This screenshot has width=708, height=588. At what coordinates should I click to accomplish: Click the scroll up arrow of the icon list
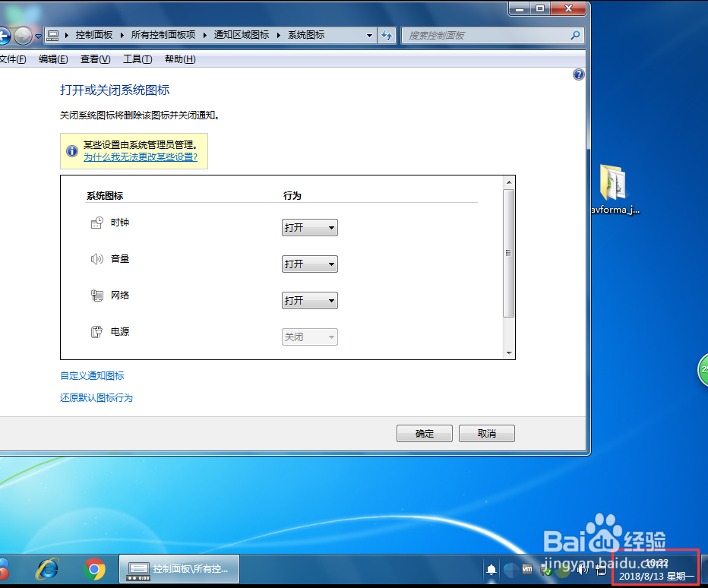pos(509,182)
